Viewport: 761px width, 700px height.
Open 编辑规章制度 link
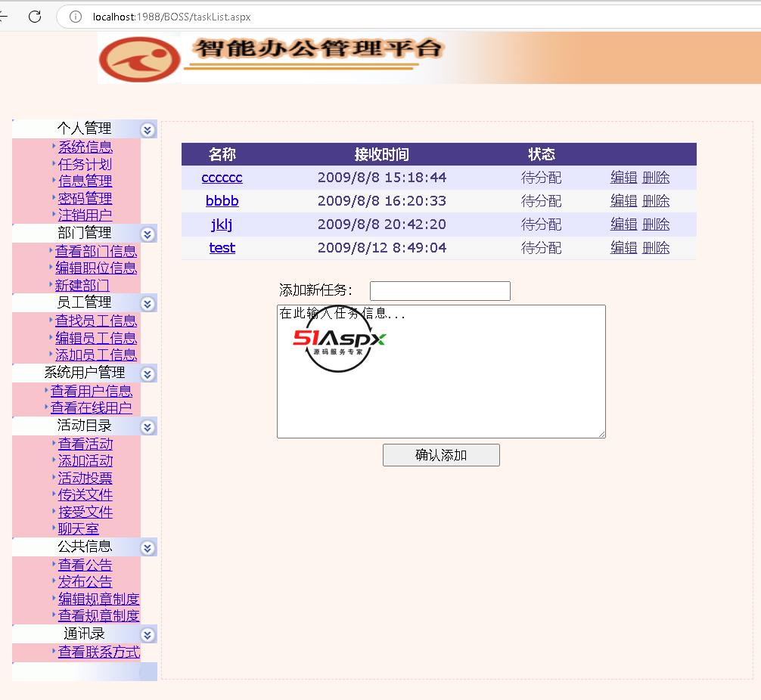point(99,599)
